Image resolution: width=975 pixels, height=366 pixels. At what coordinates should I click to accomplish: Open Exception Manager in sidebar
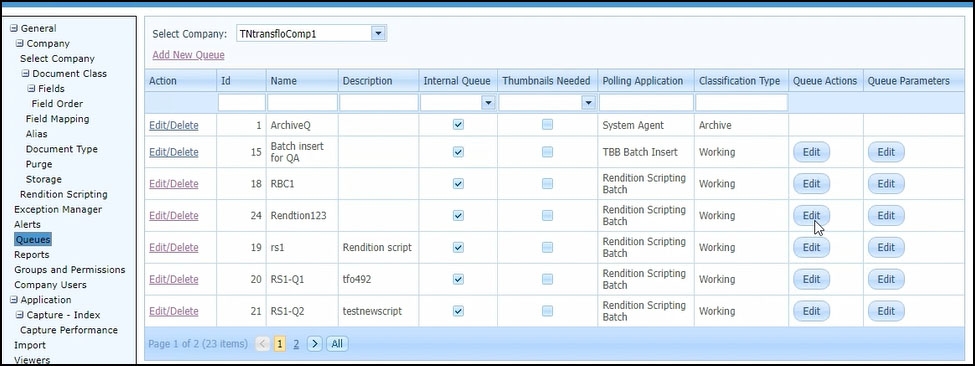58,209
